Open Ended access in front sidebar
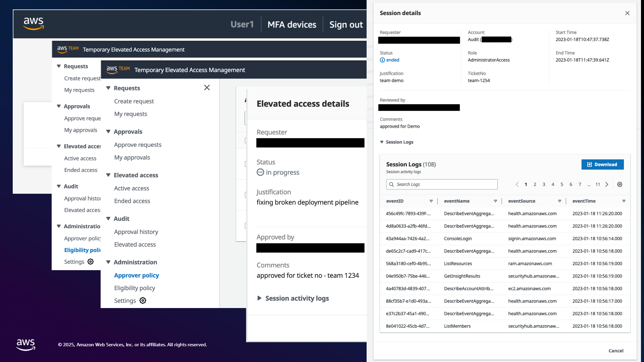 132,201
